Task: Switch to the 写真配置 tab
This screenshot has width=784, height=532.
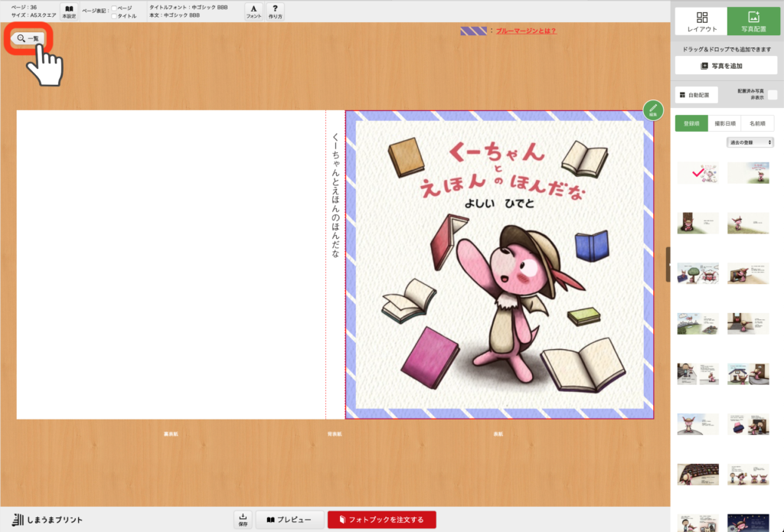Action: tap(753, 21)
